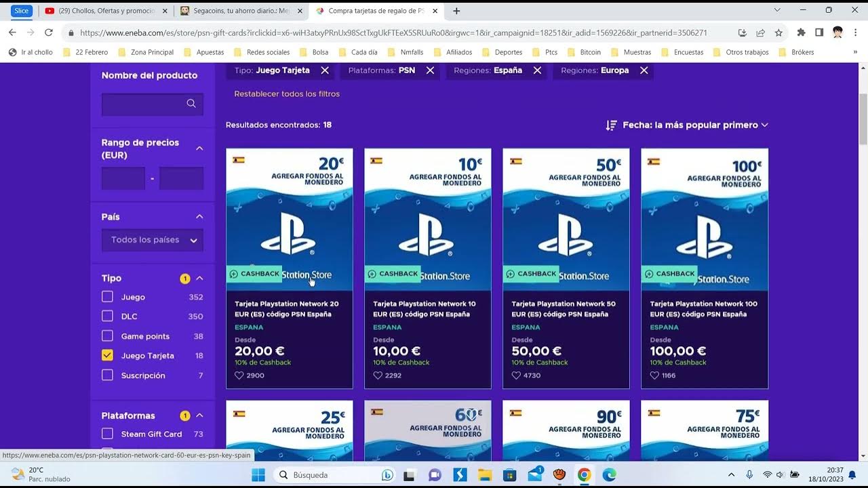Open the Ir al chollo bookmark

[31, 52]
